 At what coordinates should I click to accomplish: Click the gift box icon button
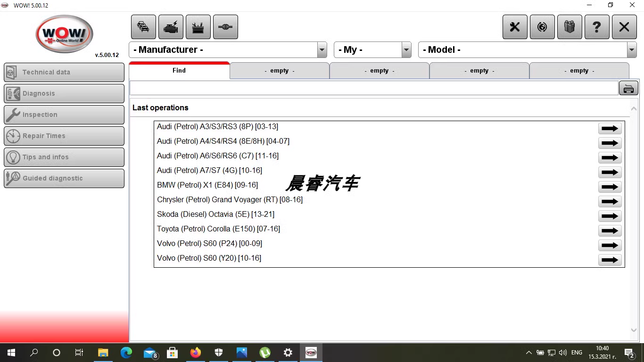point(570,27)
